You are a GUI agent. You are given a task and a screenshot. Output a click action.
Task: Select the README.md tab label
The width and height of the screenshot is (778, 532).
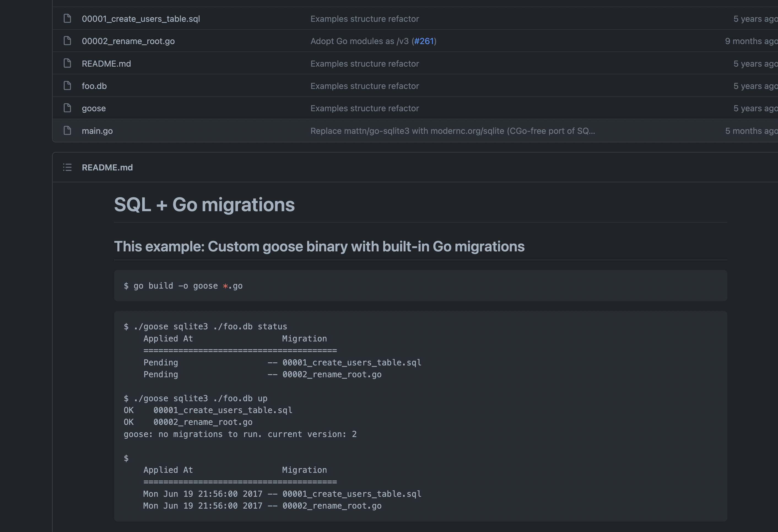[x=107, y=167]
